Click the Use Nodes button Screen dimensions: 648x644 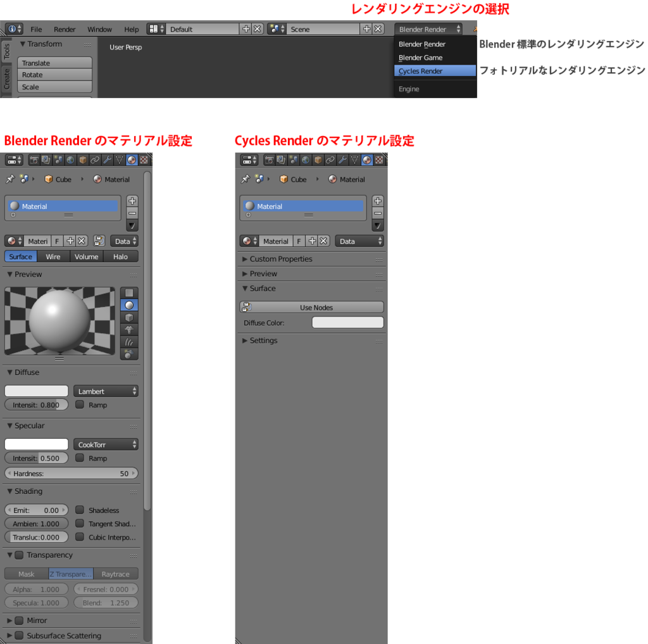tap(312, 307)
